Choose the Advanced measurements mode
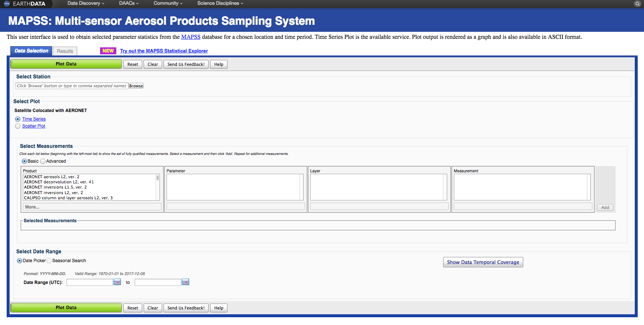 coord(43,161)
